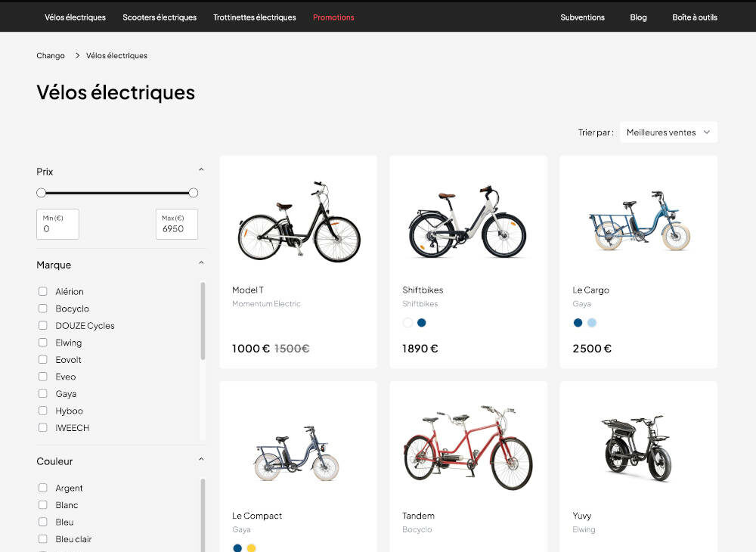Click the Bocyclo brand under Tandem
Viewport: 756px width, 552px height.
point(417,529)
